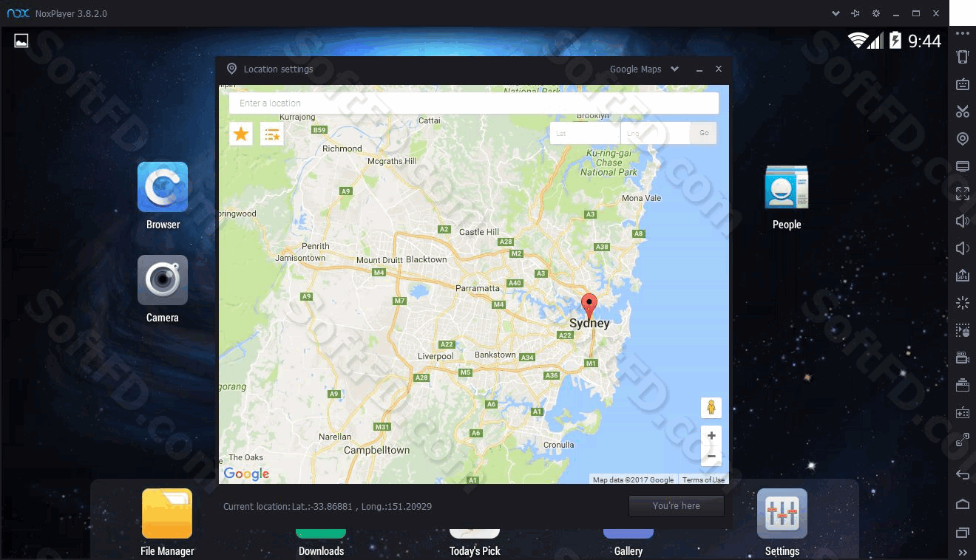This screenshot has height=560, width=976.
Task: Click the Liverpool label on the map
Action: coord(436,356)
